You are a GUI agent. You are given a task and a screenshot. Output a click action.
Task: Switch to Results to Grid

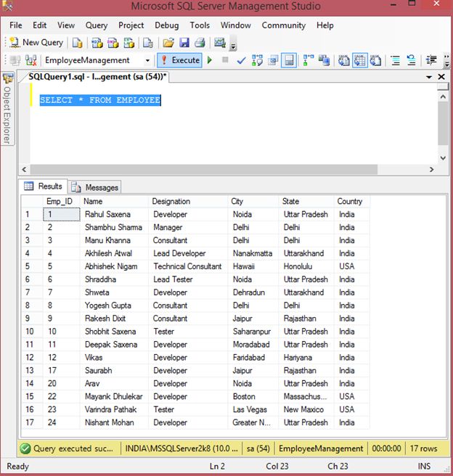360,60
